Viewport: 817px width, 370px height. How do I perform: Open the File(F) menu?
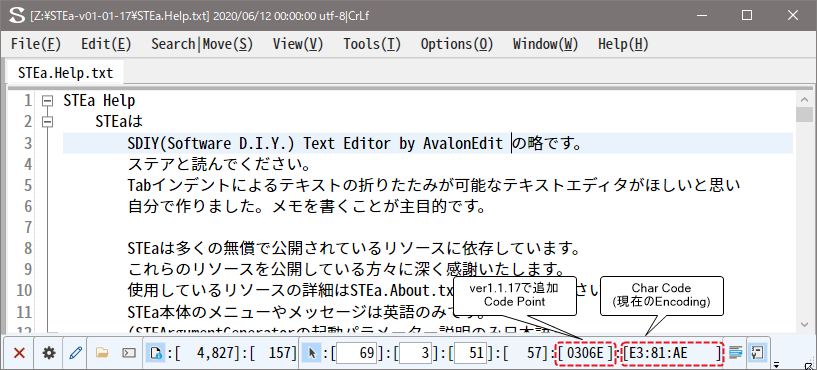click(x=36, y=44)
